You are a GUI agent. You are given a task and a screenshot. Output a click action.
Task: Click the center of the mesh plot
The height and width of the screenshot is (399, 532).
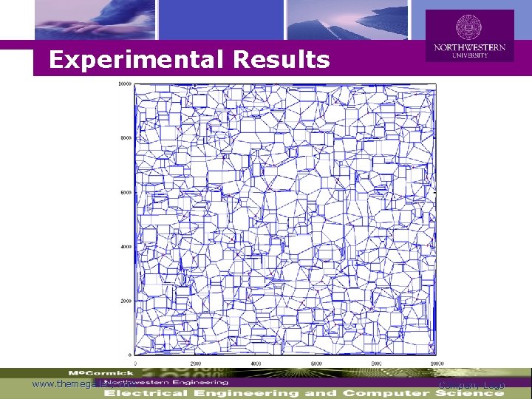[285, 219]
